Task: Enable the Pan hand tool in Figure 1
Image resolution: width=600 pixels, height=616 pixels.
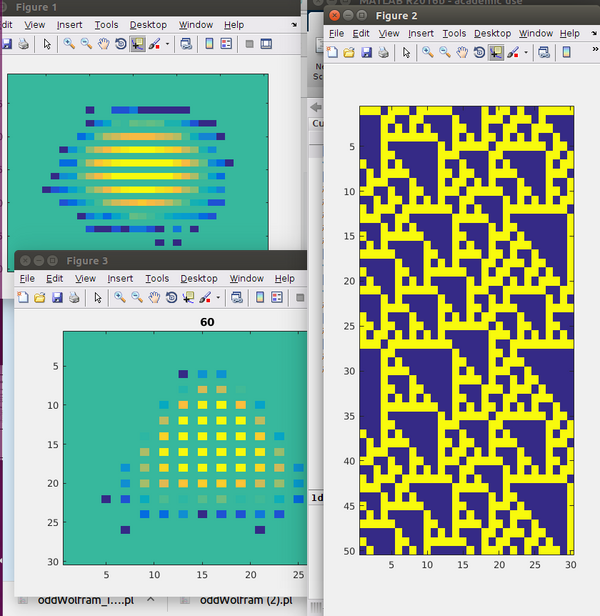Action: pyautogui.click(x=103, y=44)
